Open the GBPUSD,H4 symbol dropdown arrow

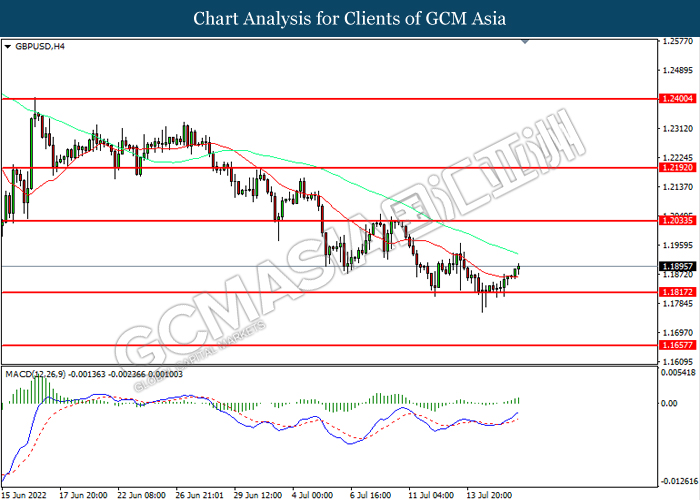pyautogui.click(x=8, y=46)
